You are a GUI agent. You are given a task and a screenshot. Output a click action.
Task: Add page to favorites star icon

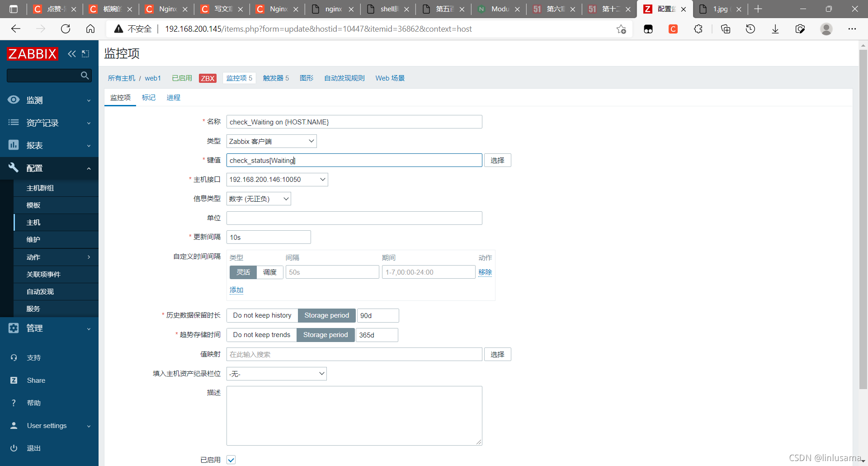621,29
